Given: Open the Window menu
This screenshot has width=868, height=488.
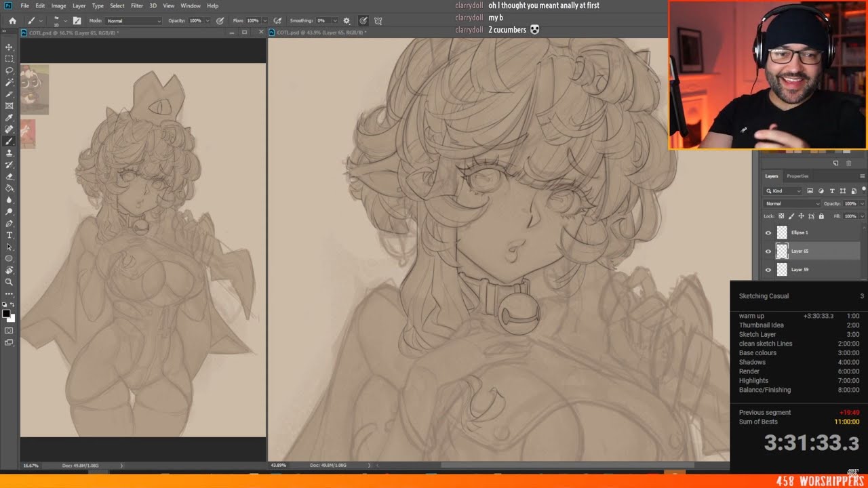Looking at the screenshot, I should coord(191,5).
